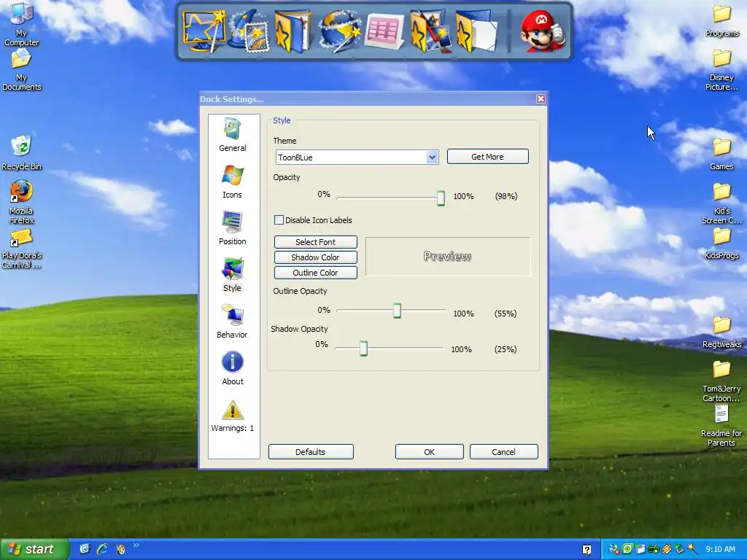
Task: Launch the wizard hat stamp dock icon
Action: [x=249, y=32]
